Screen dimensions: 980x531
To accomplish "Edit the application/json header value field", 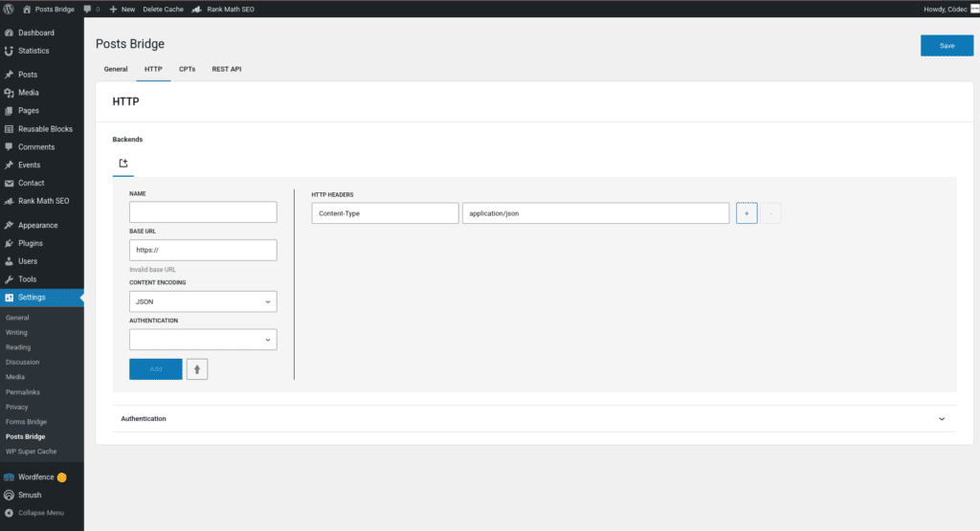I will click(x=595, y=213).
